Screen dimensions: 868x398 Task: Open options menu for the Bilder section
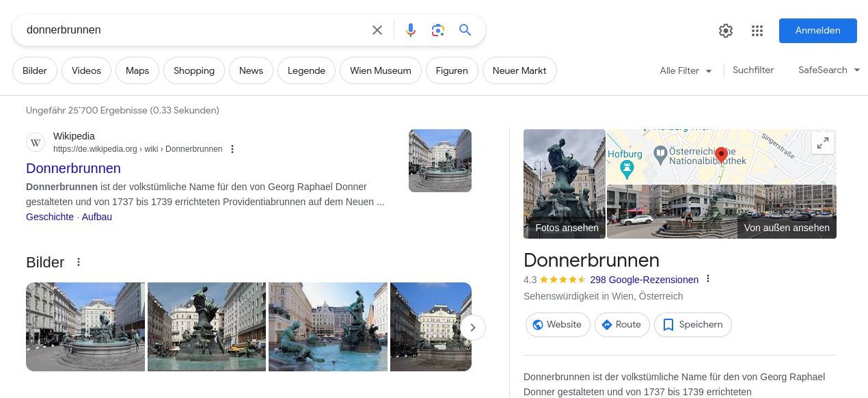tap(79, 262)
